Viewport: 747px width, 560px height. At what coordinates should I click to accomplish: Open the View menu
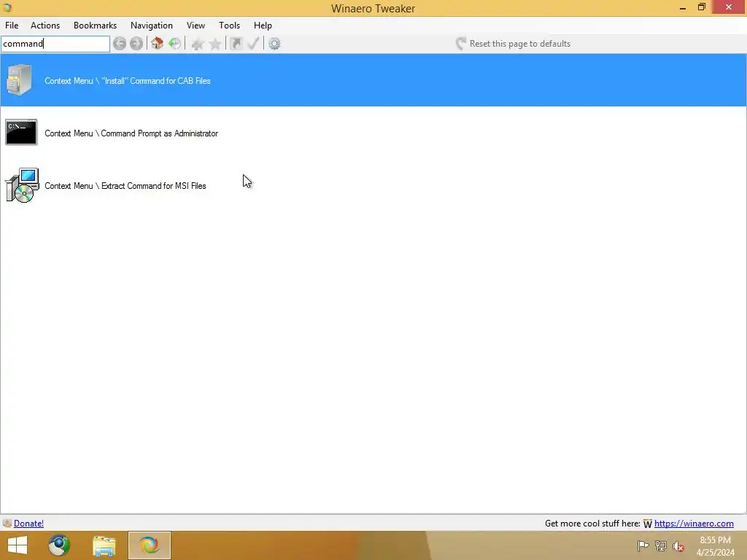coord(196,26)
